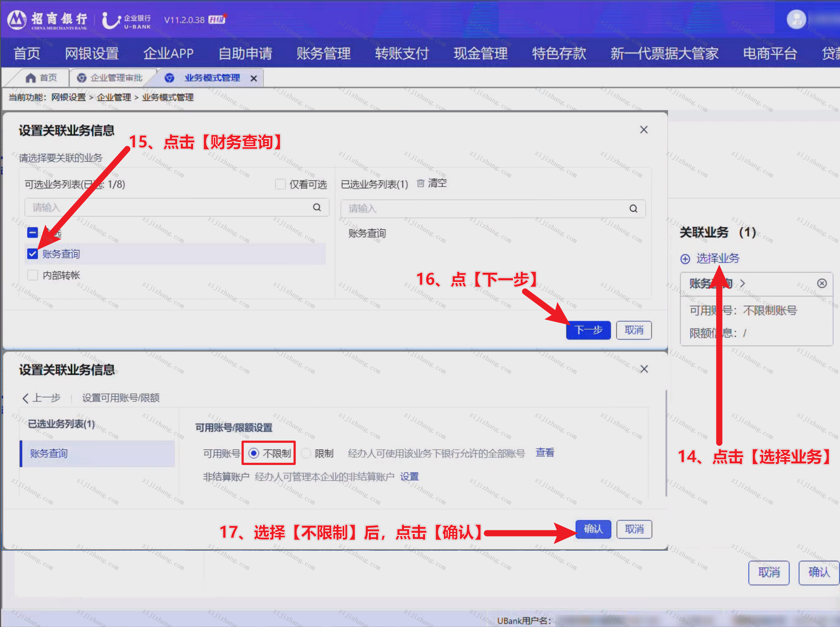Image resolution: width=840 pixels, height=627 pixels.
Task: Go back via the 上一步 chevron
Action: (x=25, y=398)
